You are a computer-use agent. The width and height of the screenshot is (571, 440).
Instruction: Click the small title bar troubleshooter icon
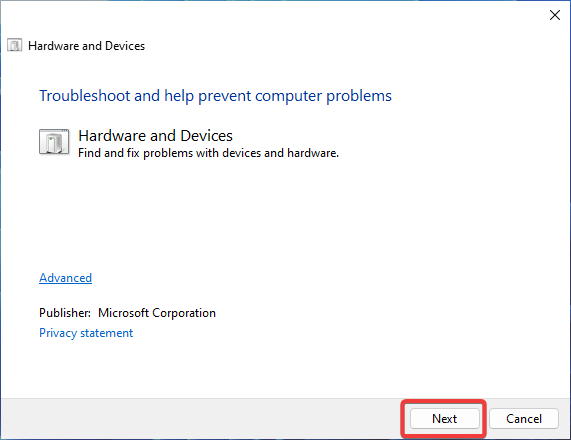pyautogui.click(x=15, y=46)
